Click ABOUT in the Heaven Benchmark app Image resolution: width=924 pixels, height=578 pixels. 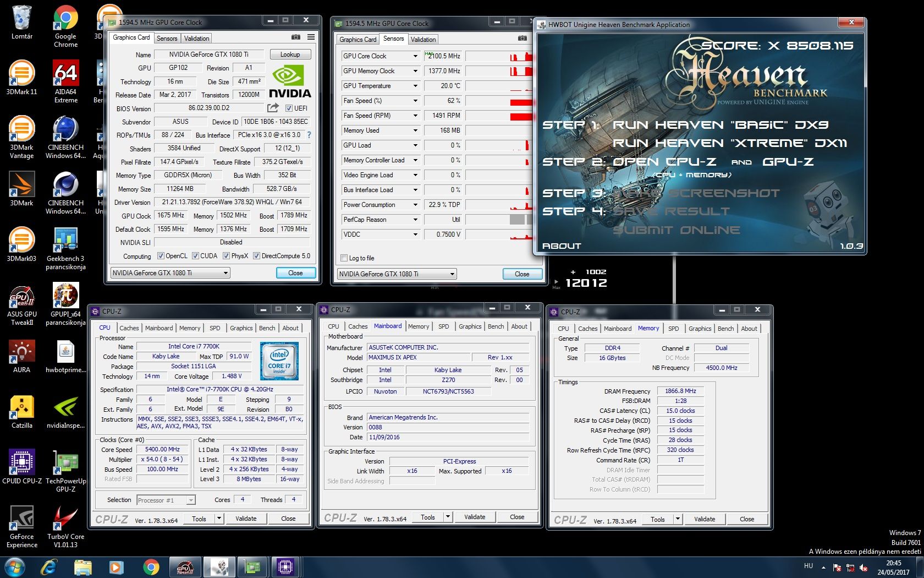click(x=562, y=246)
